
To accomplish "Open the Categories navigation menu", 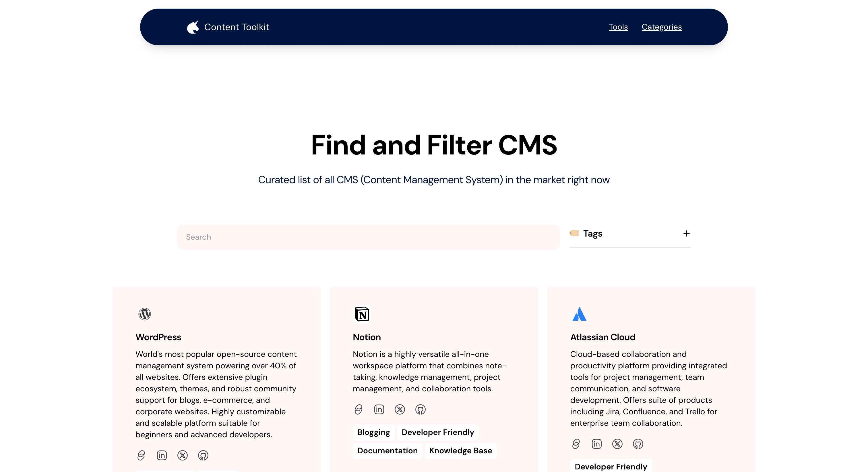I will coord(662,27).
